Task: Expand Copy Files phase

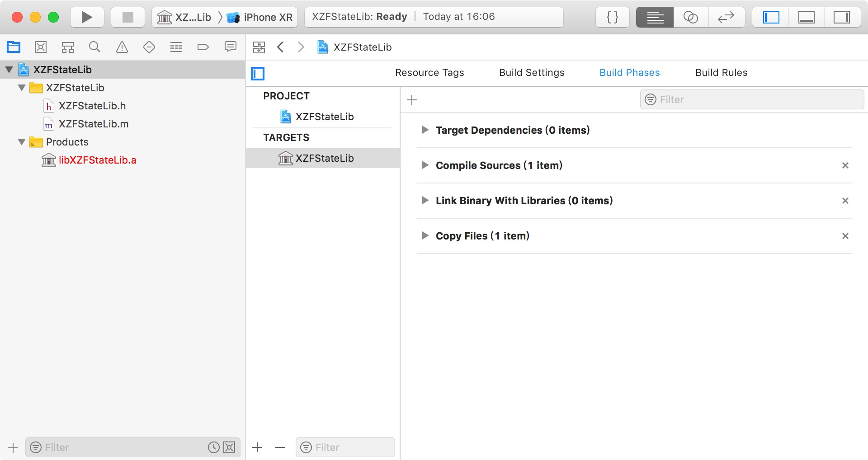Action: [425, 236]
